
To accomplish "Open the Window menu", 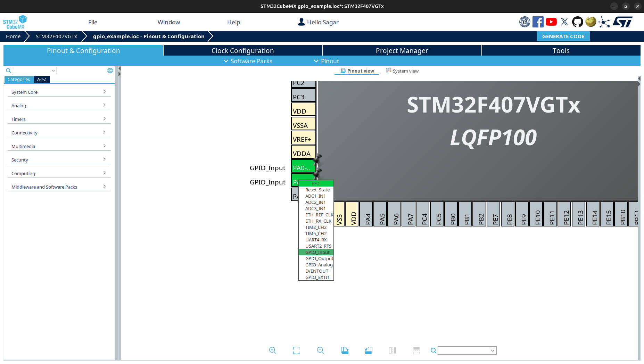I will point(169,22).
